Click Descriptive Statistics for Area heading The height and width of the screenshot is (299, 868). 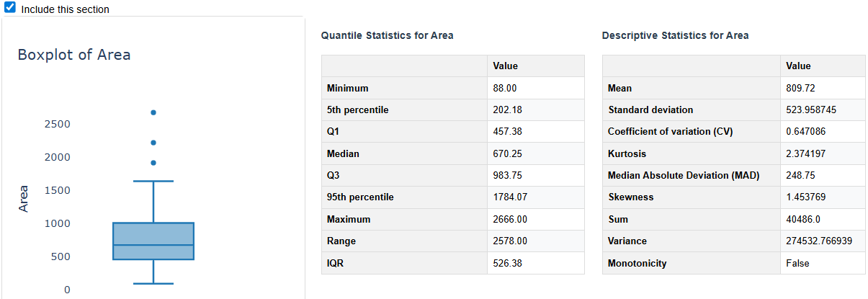pos(675,35)
